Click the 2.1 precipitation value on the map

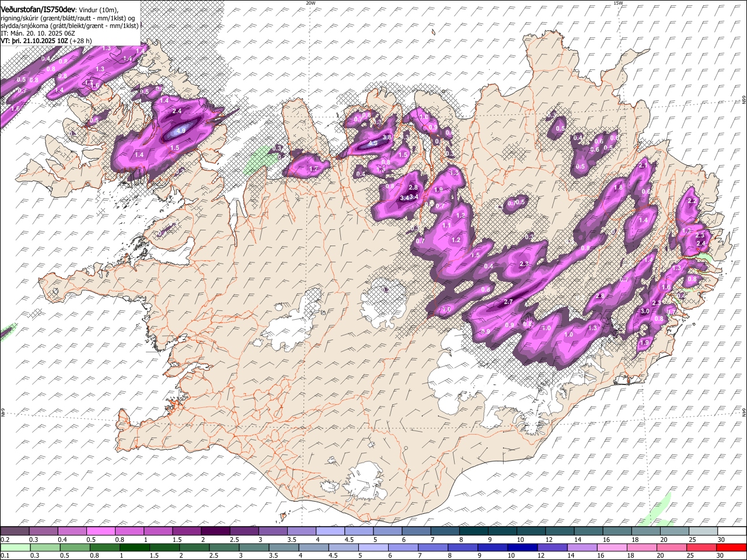coord(644,166)
